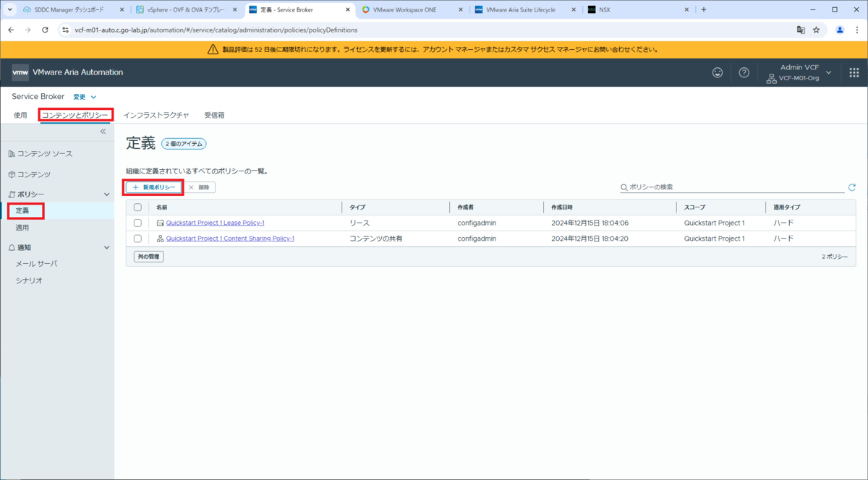Collapse the sidebar with double-chevron icon
Image resolution: width=868 pixels, height=480 pixels.
pos(103,132)
